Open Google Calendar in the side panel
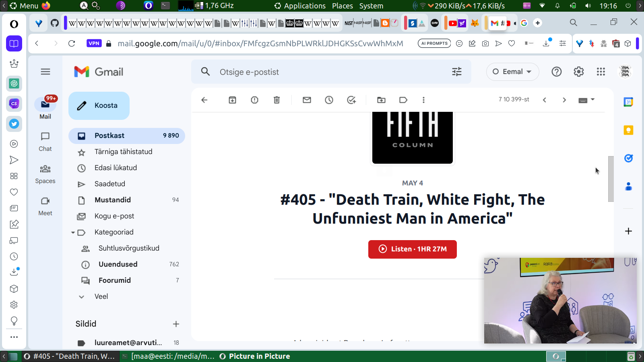Image resolution: width=644 pixels, height=362 pixels. point(628,102)
